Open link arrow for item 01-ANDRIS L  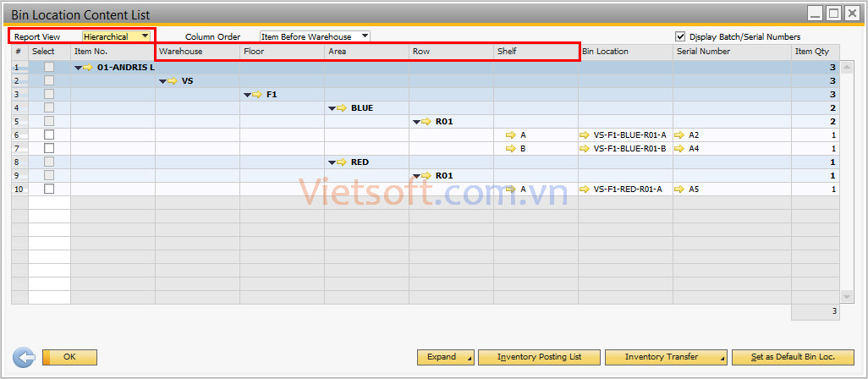click(88, 67)
